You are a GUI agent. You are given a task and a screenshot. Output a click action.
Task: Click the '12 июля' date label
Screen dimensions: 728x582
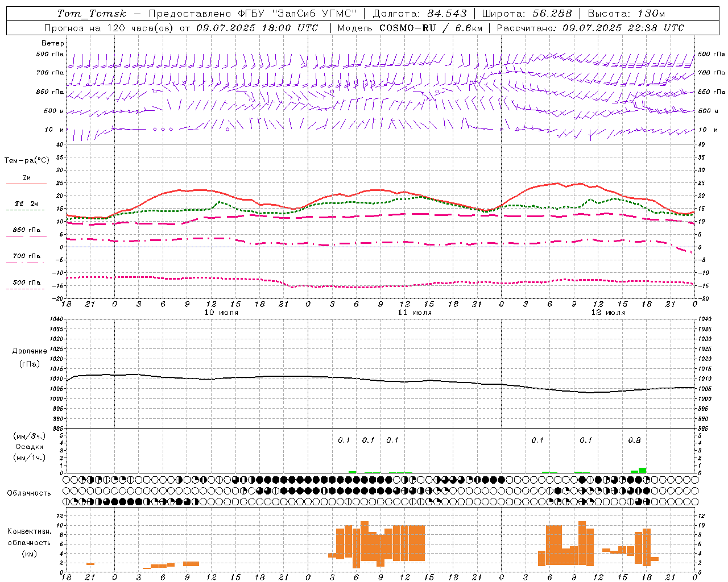[x=608, y=313]
